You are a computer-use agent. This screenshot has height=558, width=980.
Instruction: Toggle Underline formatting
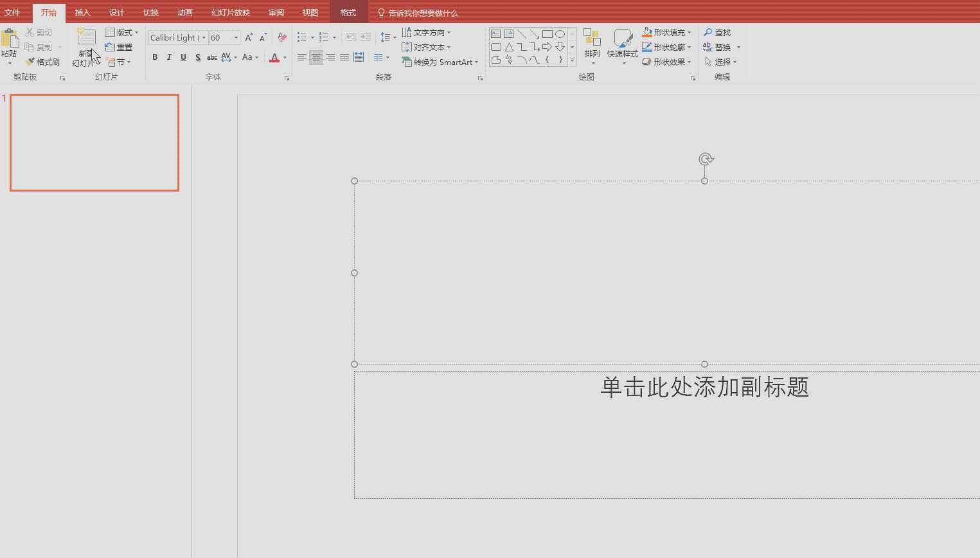tap(183, 57)
